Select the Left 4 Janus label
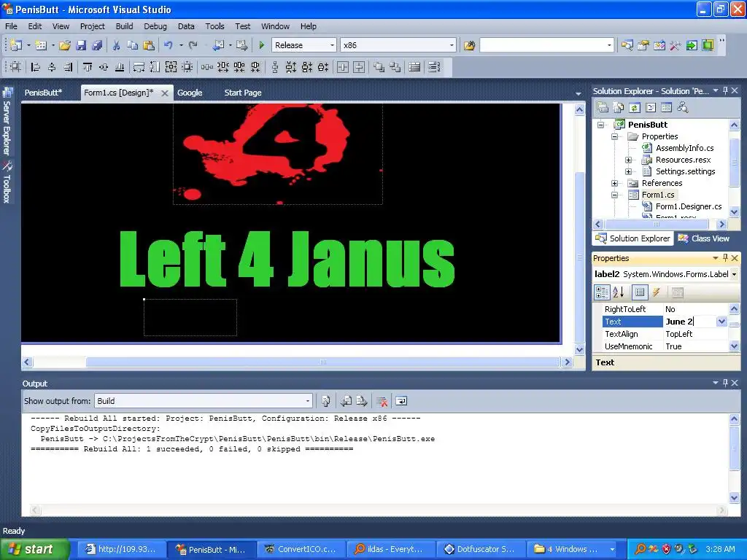The width and height of the screenshot is (747, 560). click(287, 260)
